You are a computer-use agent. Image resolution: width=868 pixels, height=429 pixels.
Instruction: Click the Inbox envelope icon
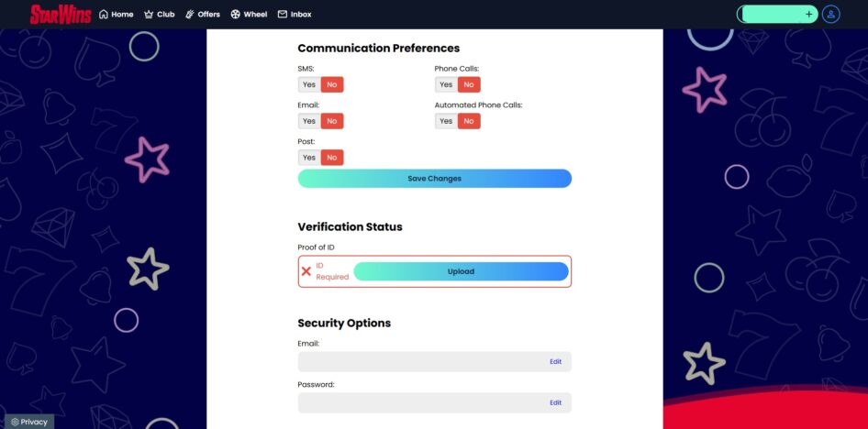(x=283, y=15)
